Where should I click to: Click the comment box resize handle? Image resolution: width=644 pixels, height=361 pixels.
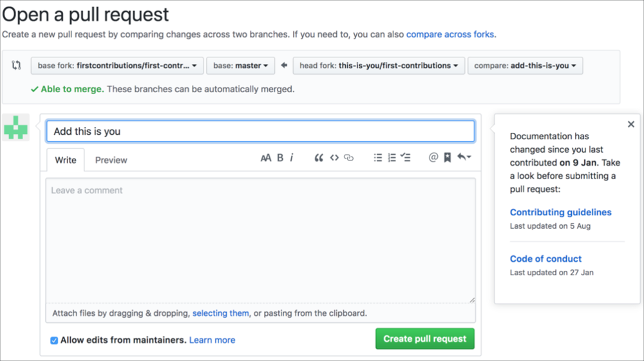(x=472, y=300)
